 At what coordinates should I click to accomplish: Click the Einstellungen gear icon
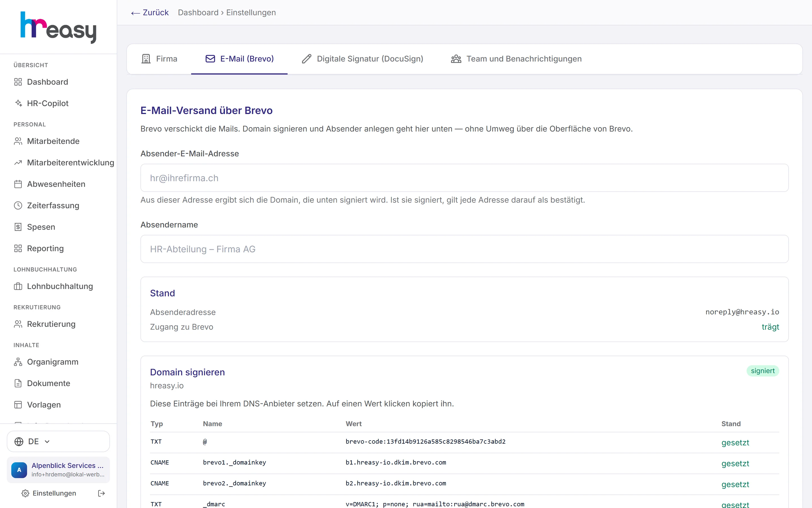[x=25, y=493]
